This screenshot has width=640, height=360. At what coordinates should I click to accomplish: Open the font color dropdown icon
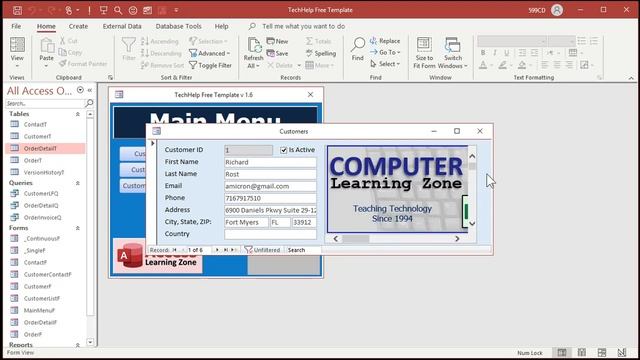tap(483, 65)
